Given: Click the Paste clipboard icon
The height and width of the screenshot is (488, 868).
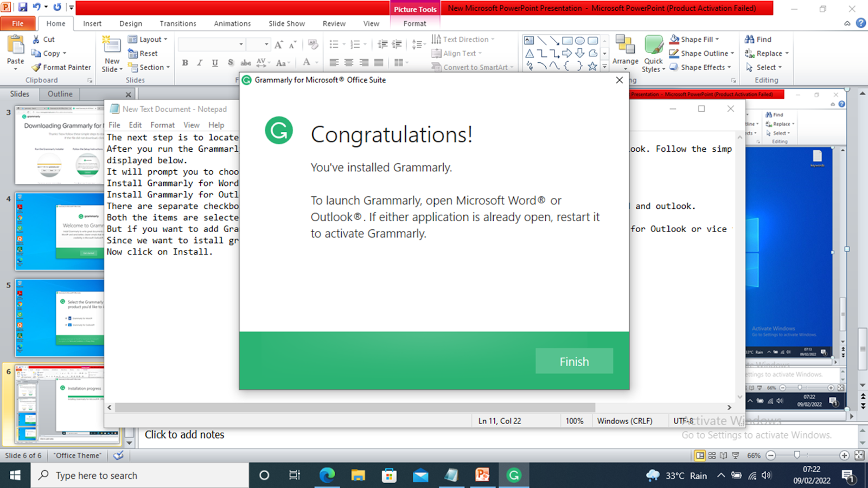Looking at the screenshot, I should pyautogui.click(x=15, y=46).
